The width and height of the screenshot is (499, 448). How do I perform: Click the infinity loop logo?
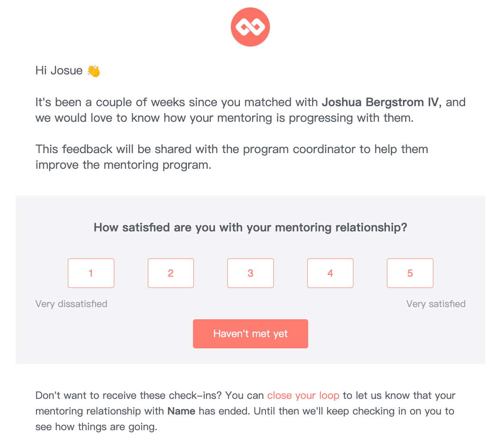pos(250,27)
